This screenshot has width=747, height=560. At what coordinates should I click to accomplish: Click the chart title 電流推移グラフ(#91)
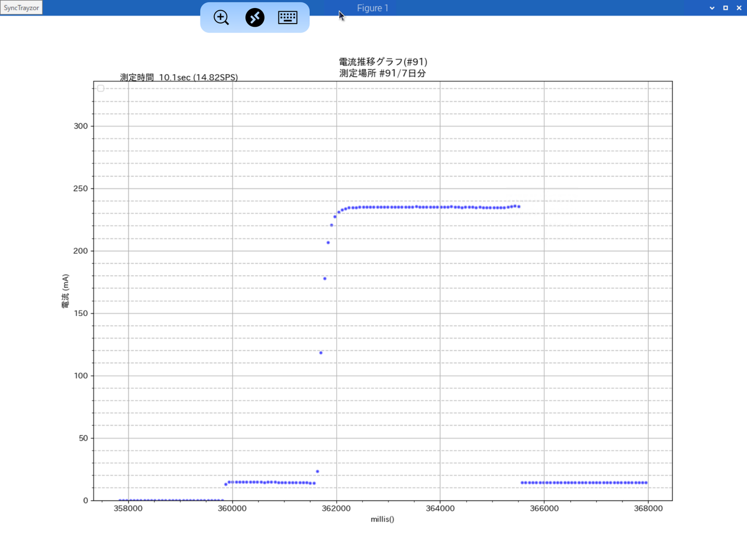pyautogui.click(x=383, y=62)
